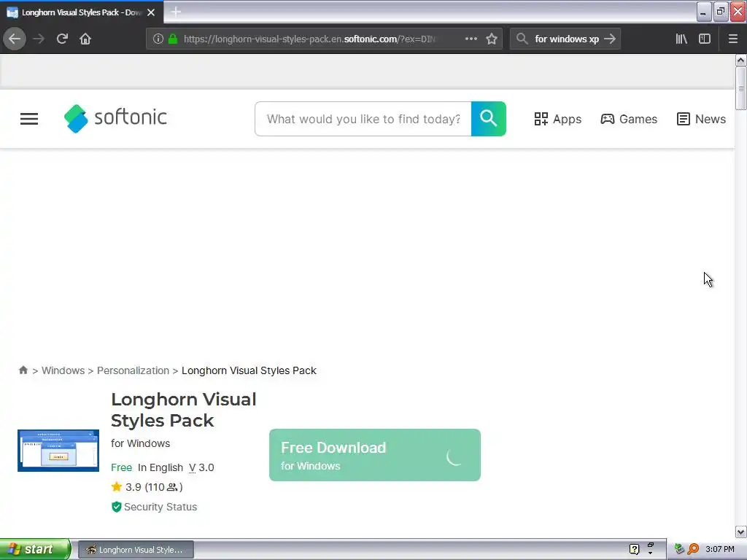
Task: Open Personalization breadcrumb link
Action: click(133, 370)
